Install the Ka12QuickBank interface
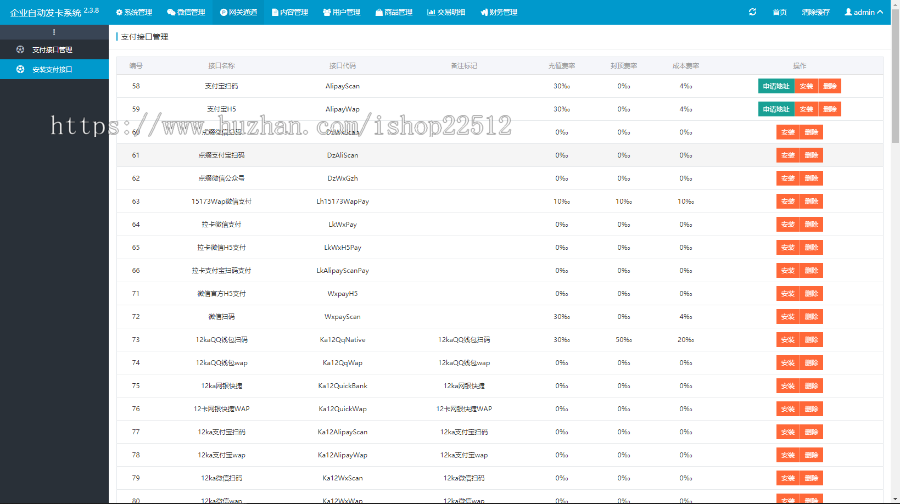 pos(788,386)
